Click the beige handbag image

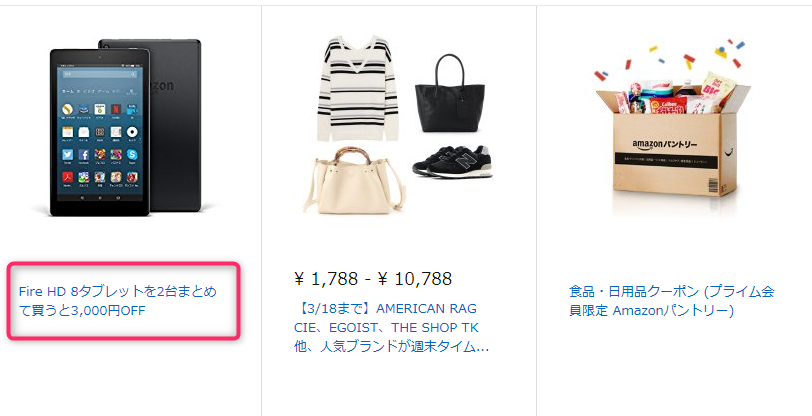(355, 180)
